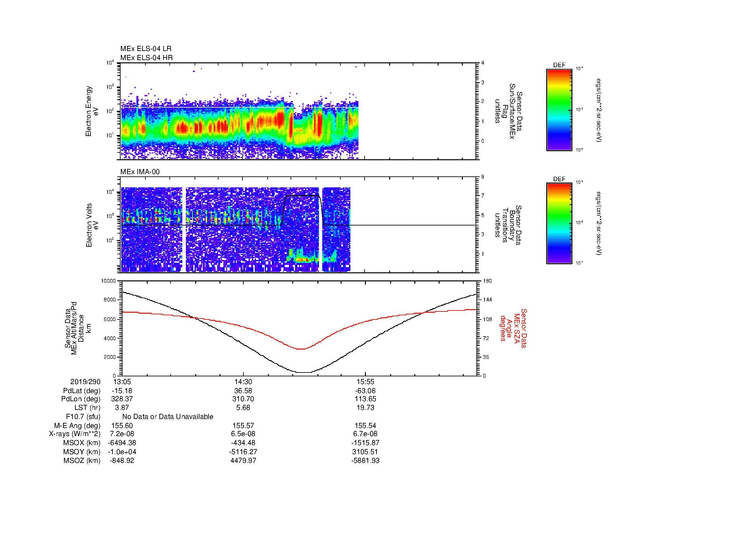
Task: Click the 2019/290 date label
Action: point(85,382)
